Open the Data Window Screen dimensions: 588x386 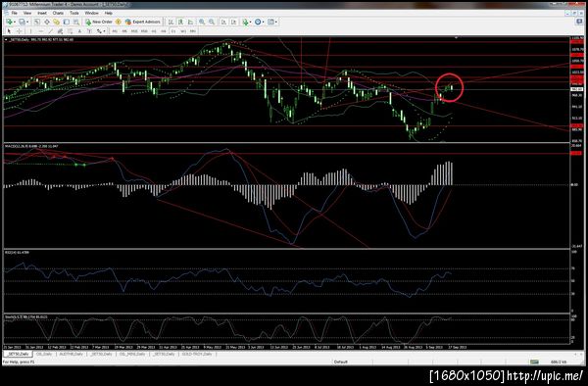pyautogui.click(x=47, y=23)
